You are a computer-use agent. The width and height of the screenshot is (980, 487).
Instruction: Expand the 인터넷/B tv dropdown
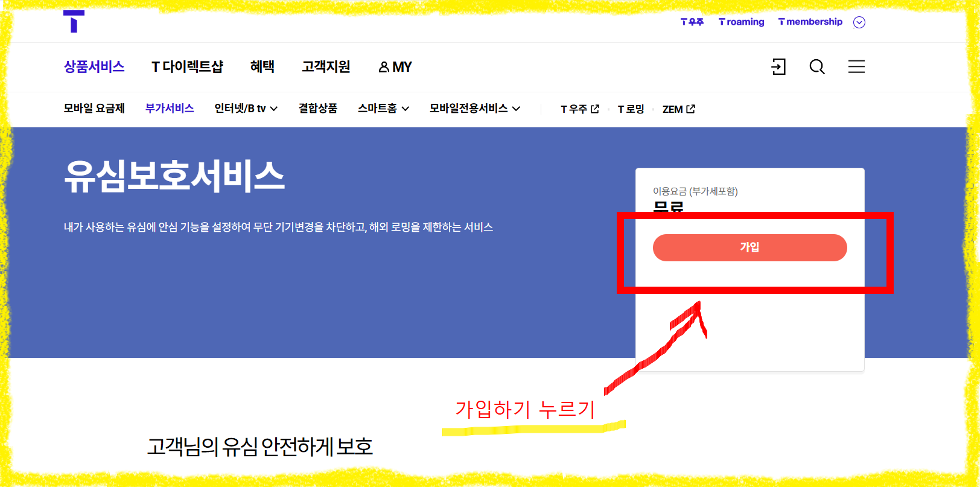pos(246,109)
